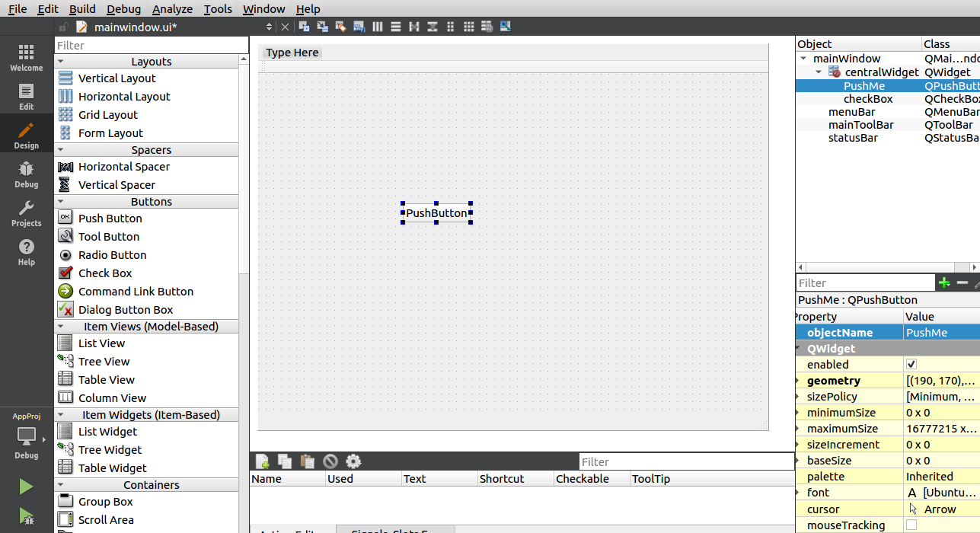Click the New Action icon in action editor
980x533 pixels.
pos(263,461)
